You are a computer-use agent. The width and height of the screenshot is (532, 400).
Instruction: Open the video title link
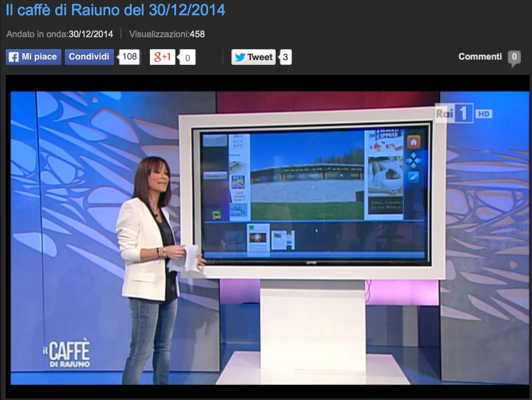[116, 9]
